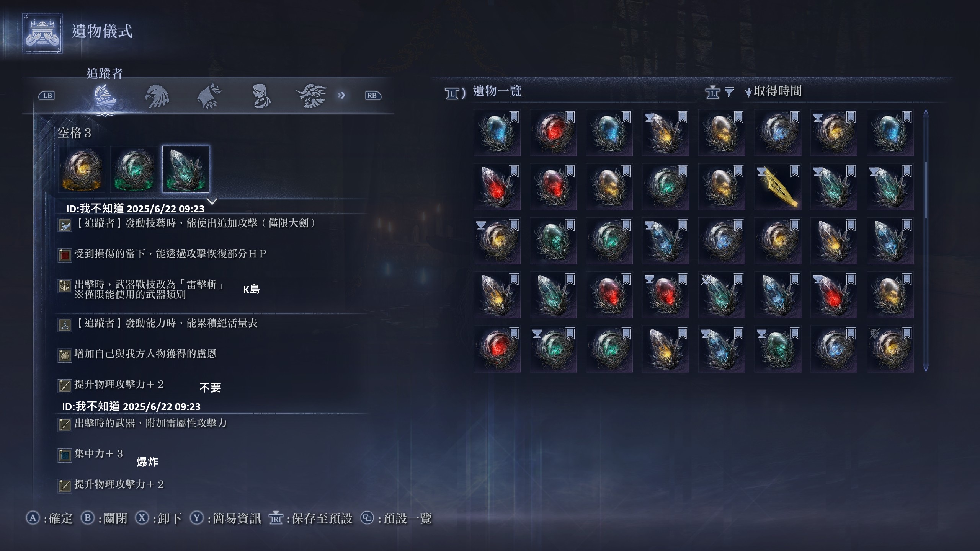Click 保存至預設 to save preset
980x551 pixels.
tap(311, 518)
